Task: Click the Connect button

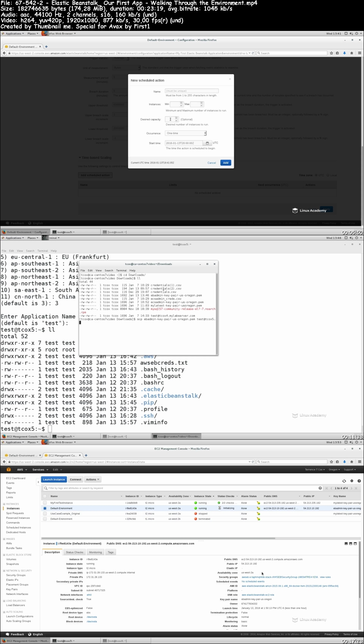Action: coord(76,479)
